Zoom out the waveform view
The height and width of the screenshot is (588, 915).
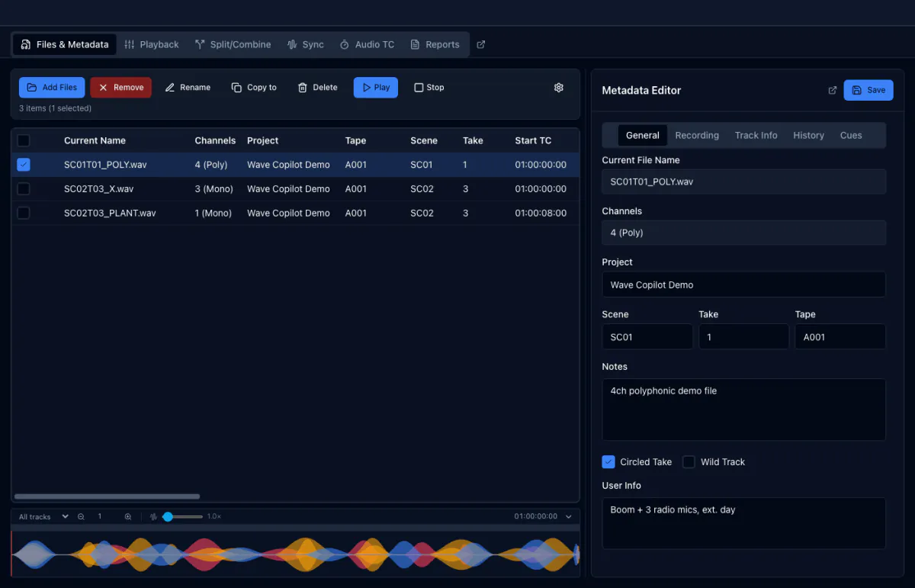(x=81, y=516)
